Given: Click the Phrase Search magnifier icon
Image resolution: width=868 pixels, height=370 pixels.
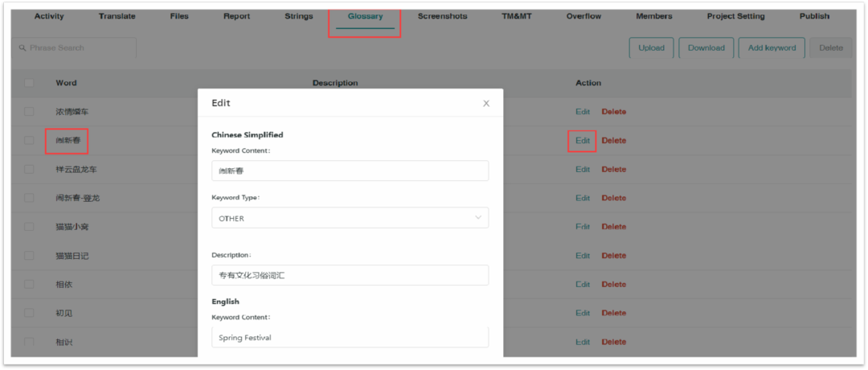Looking at the screenshot, I should pos(23,48).
